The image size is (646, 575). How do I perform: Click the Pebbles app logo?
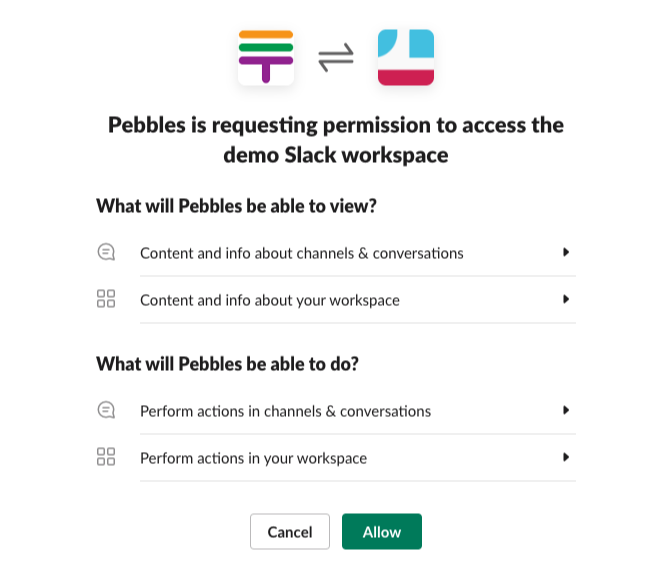click(x=265, y=57)
